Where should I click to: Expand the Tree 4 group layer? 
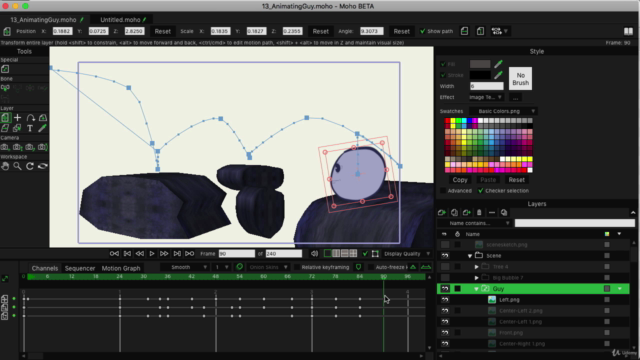tap(476, 267)
